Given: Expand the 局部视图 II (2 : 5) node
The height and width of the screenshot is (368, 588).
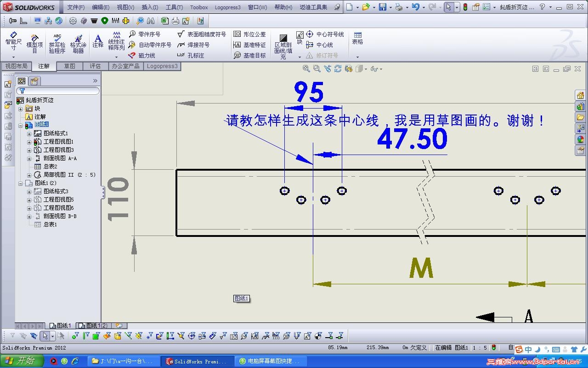Looking at the screenshot, I should (x=29, y=175).
